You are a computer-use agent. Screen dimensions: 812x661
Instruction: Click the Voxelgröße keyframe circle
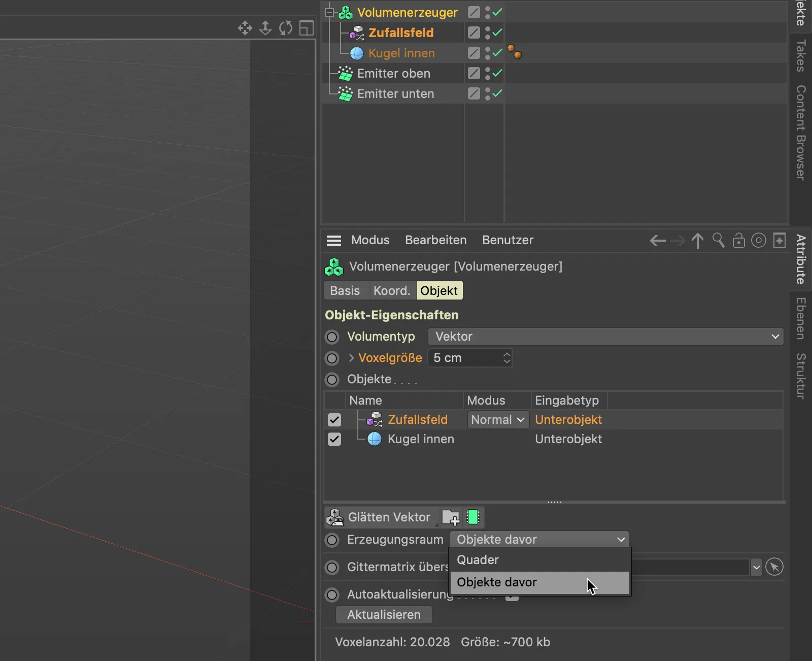pos(332,358)
